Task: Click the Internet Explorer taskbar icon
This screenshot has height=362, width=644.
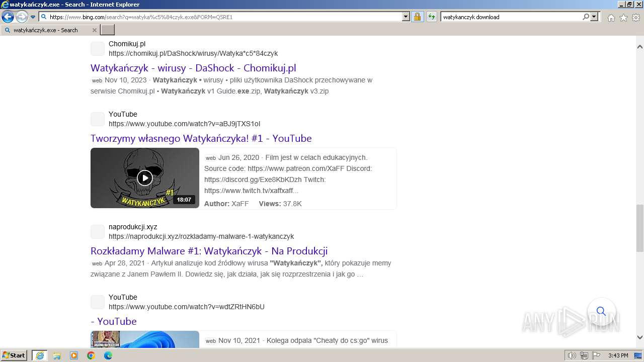Action: click(39, 355)
